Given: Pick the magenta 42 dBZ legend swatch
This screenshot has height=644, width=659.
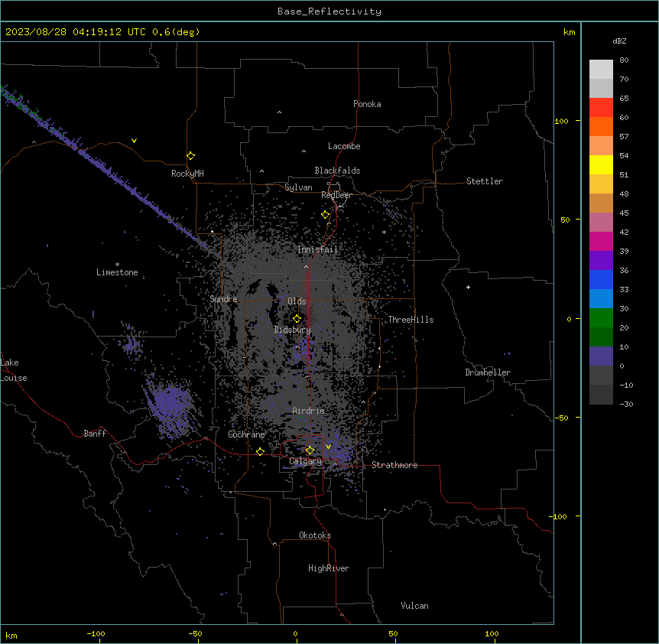Looking at the screenshot, I should click(x=601, y=241).
